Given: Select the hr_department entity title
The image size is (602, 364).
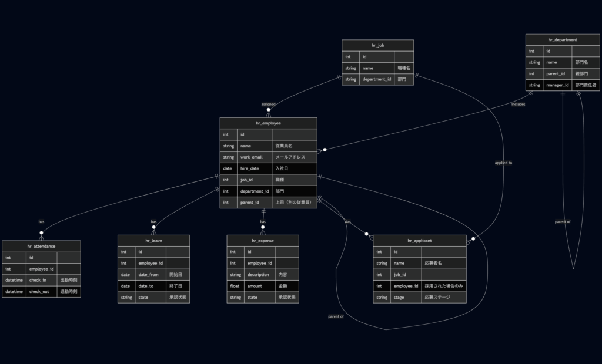Looking at the screenshot, I should click(563, 39).
